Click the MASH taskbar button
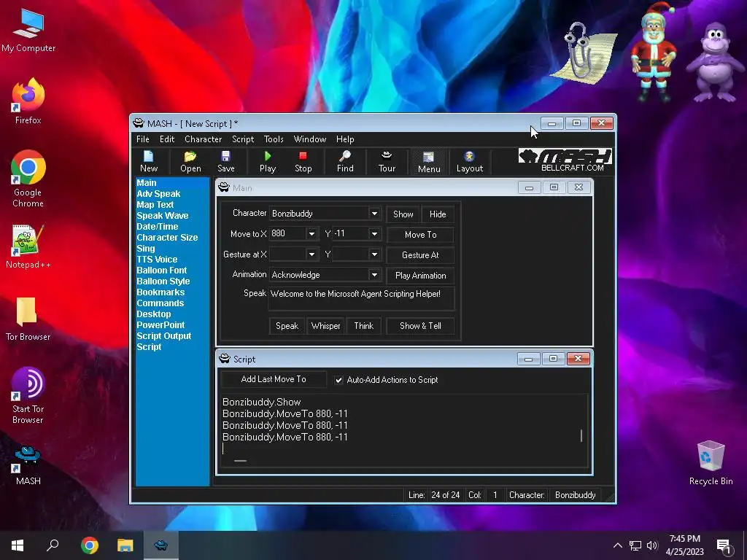 click(x=161, y=545)
